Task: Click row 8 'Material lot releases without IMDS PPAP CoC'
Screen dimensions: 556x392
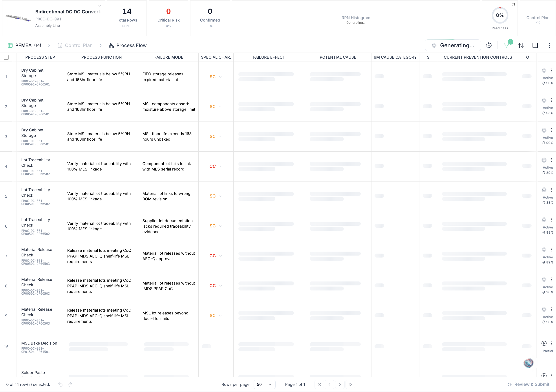Action: click(x=168, y=286)
